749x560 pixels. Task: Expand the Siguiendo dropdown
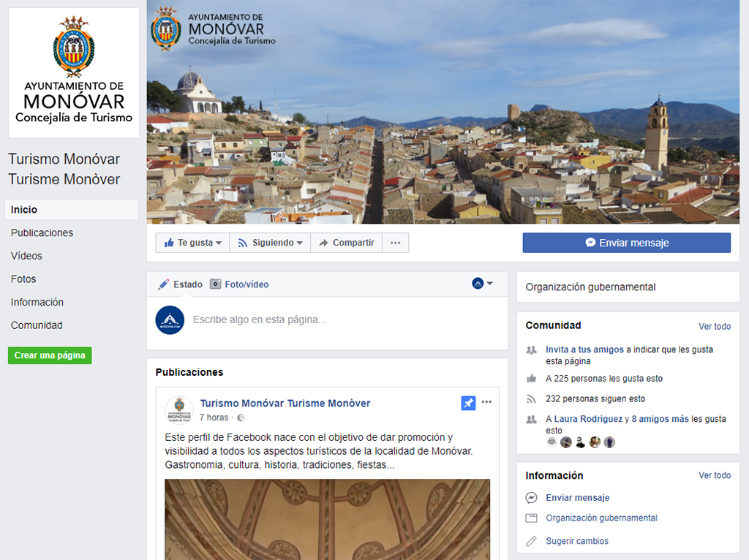coord(270,243)
